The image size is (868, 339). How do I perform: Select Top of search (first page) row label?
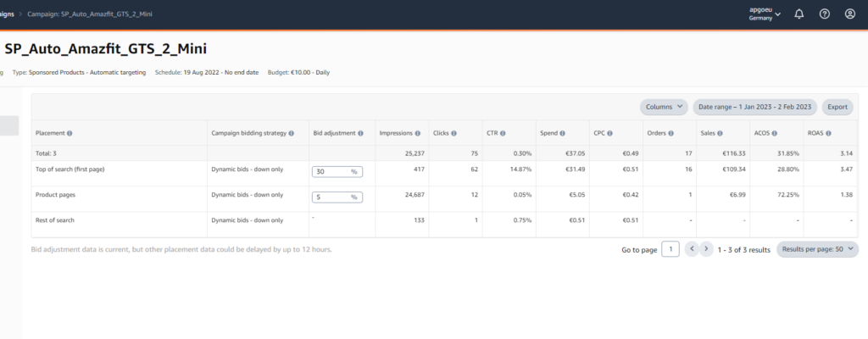[70, 169]
